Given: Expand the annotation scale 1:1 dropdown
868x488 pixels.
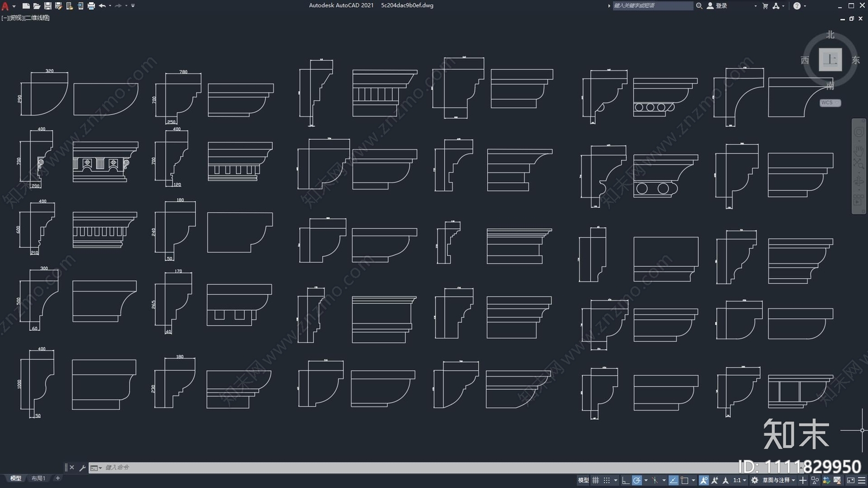Looking at the screenshot, I should [x=740, y=480].
